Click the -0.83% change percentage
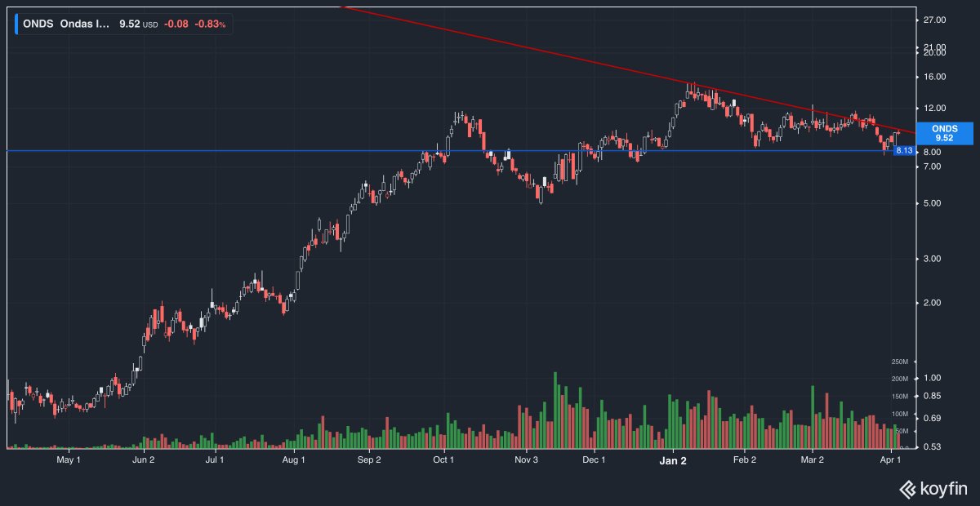The width and height of the screenshot is (980, 506). (211, 24)
